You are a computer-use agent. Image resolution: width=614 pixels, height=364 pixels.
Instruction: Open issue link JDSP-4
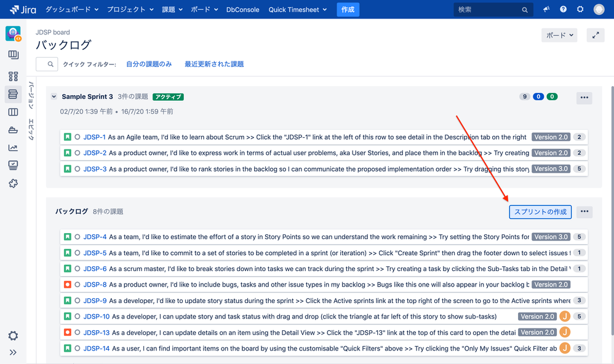pyautogui.click(x=95, y=237)
